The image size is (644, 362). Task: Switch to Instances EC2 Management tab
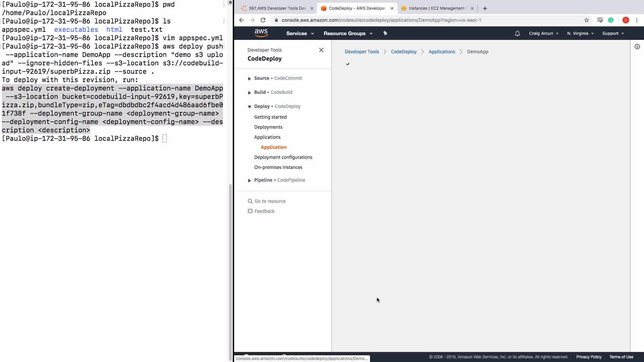[436, 8]
